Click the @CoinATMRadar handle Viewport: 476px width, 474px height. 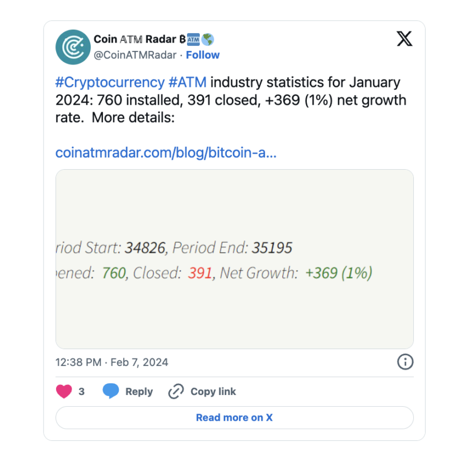135,55
